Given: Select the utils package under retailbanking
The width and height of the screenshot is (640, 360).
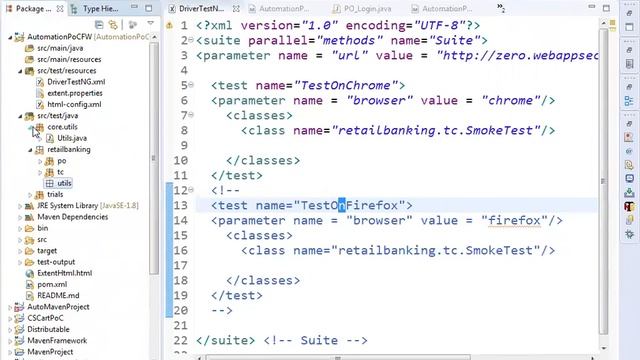Looking at the screenshot, I should 64,183.
